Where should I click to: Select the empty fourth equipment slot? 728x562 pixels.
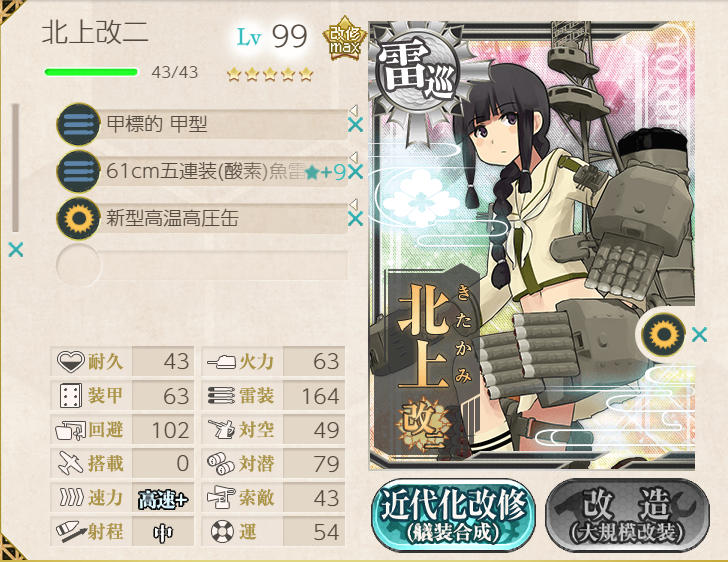[x=202, y=265]
